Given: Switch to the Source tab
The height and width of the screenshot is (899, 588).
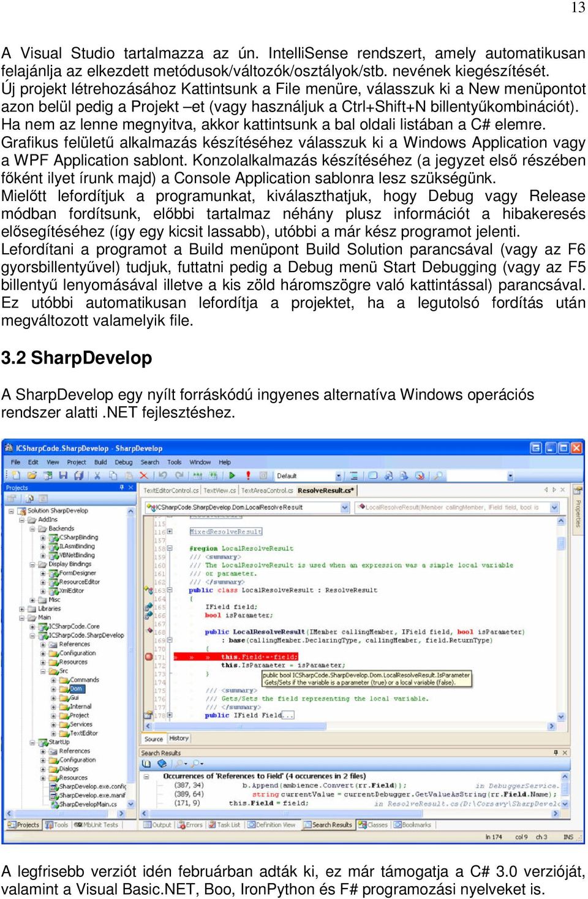Looking at the screenshot, I should coord(154,738).
